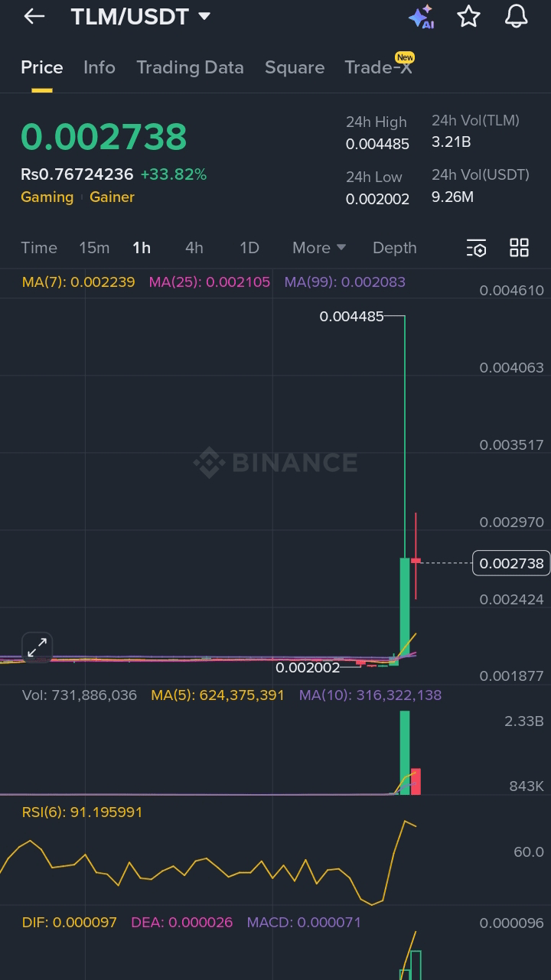
Task: Open the Depth chart view
Action: 394,248
